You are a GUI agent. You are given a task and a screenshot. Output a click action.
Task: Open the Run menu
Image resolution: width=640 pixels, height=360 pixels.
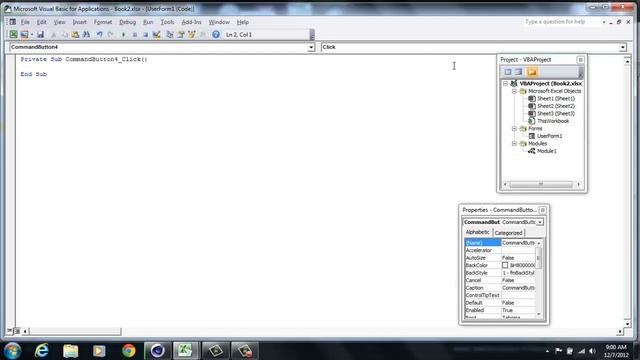tap(148, 22)
